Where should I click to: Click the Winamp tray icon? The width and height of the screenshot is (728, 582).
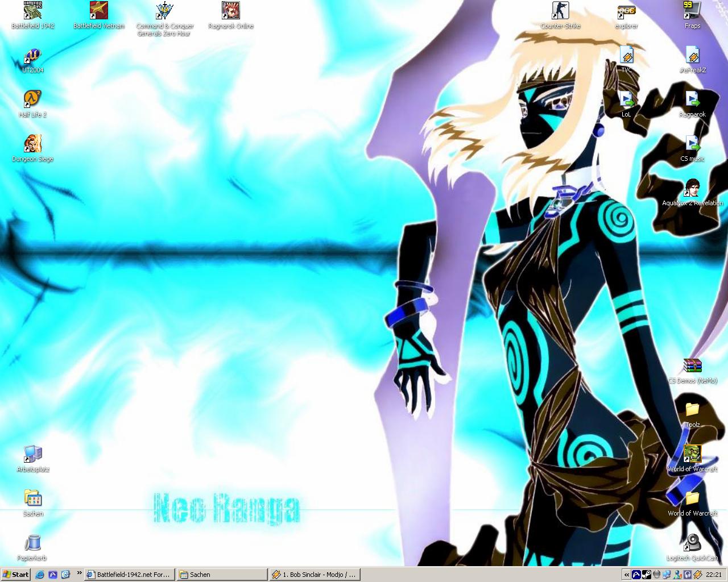697,575
